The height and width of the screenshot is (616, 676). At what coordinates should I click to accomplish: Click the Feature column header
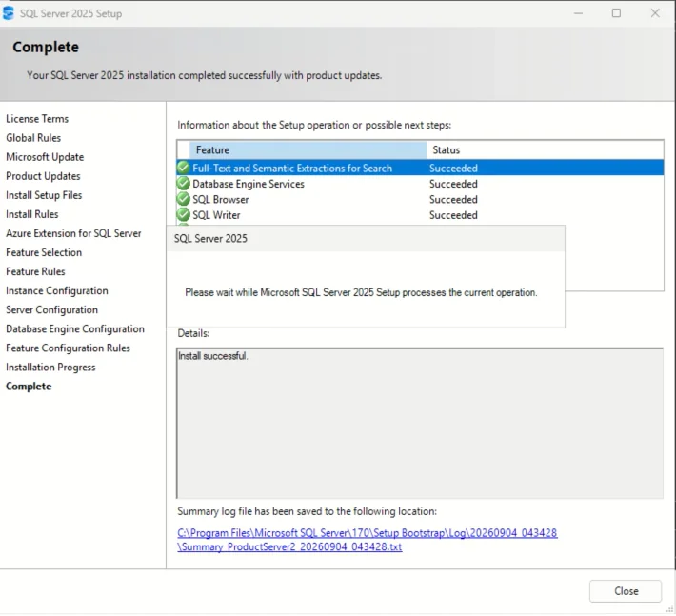(308, 150)
